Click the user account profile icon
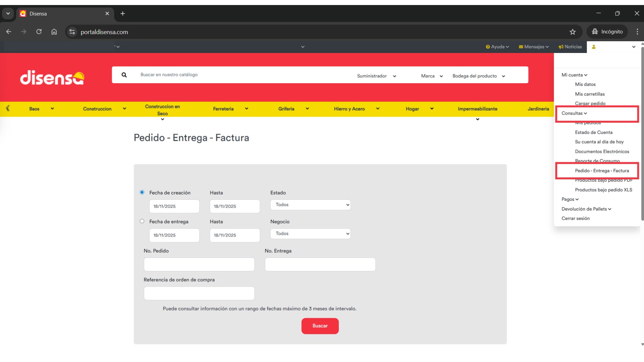Image resolution: width=644 pixels, height=362 pixels. point(594,47)
